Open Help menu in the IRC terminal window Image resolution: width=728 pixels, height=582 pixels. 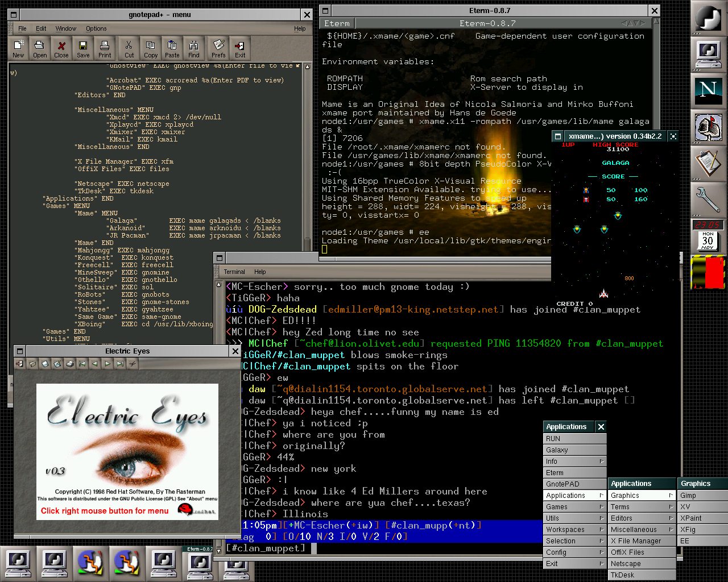point(260,272)
